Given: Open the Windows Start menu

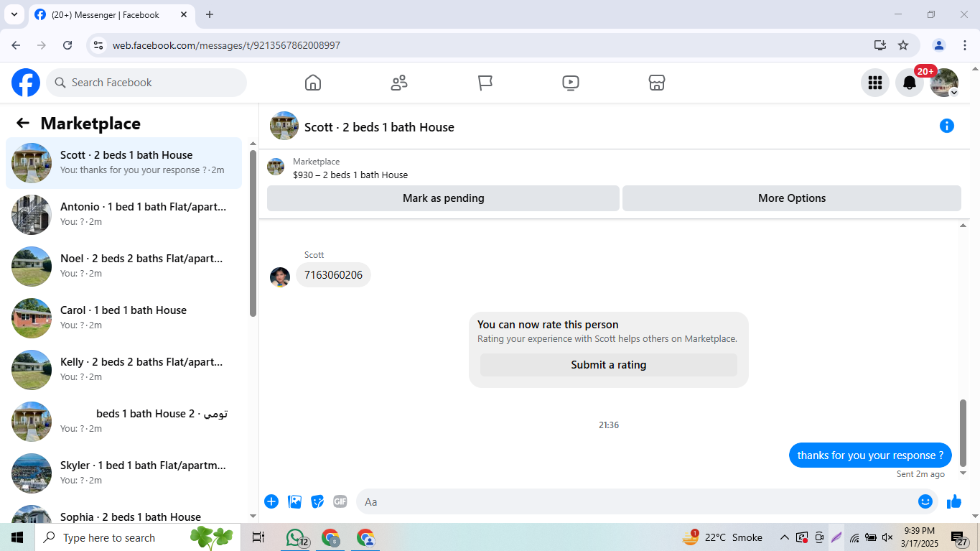Looking at the screenshot, I should (x=17, y=537).
